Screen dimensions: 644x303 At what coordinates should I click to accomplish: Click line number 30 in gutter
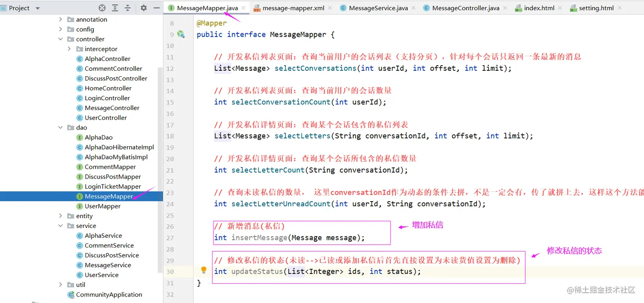[170, 272]
